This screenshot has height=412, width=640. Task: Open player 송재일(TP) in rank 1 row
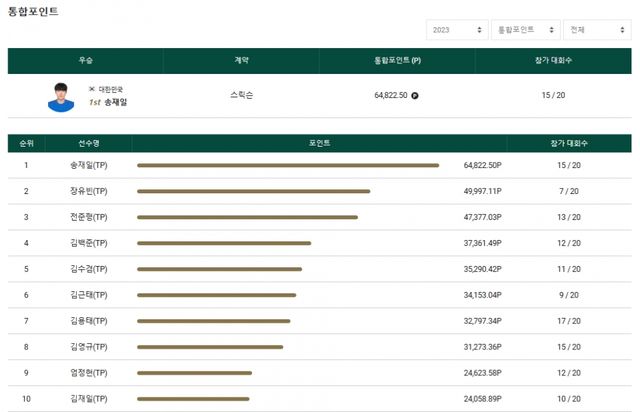click(89, 165)
